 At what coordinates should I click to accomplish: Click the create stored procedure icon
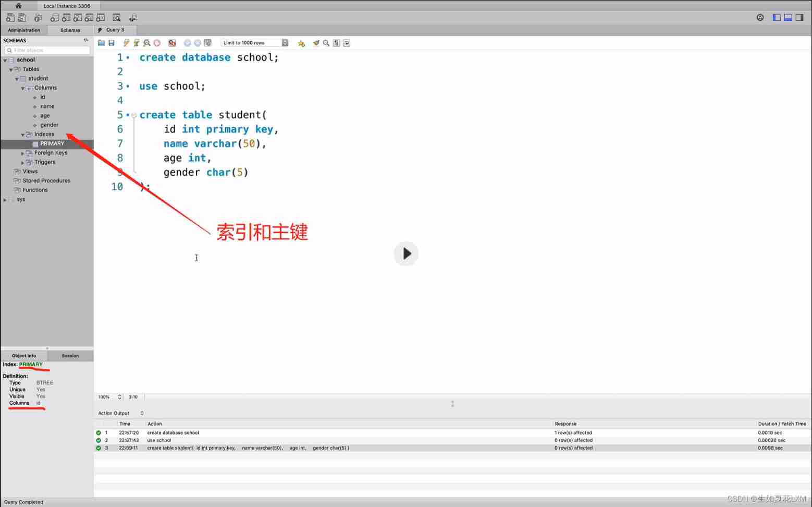89,18
